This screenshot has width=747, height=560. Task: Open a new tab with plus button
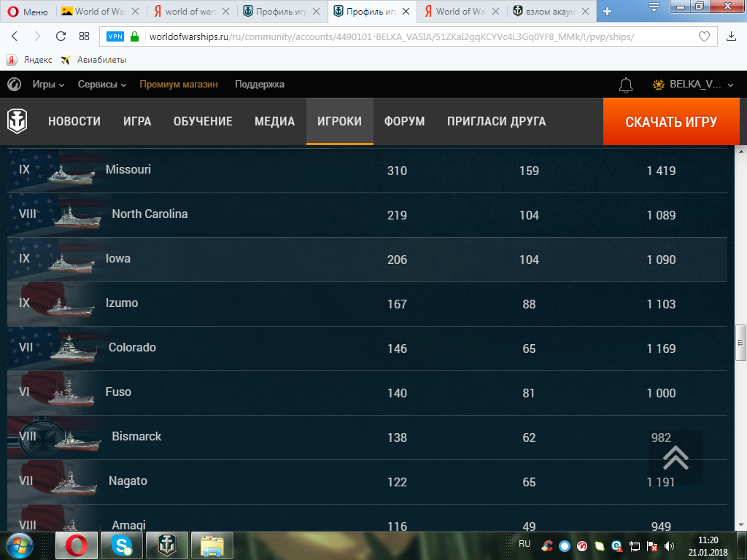point(607,12)
